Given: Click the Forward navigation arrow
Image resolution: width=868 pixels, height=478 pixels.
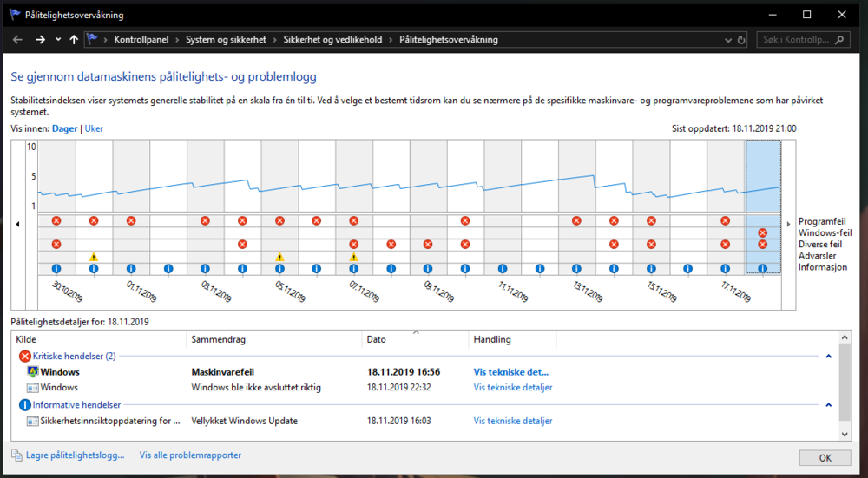Looking at the screenshot, I should click(x=40, y=40).
